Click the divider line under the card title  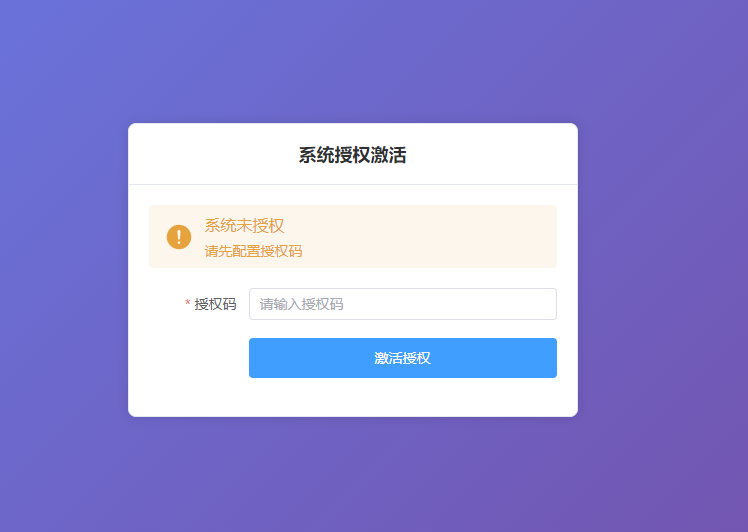coord(353,184)
